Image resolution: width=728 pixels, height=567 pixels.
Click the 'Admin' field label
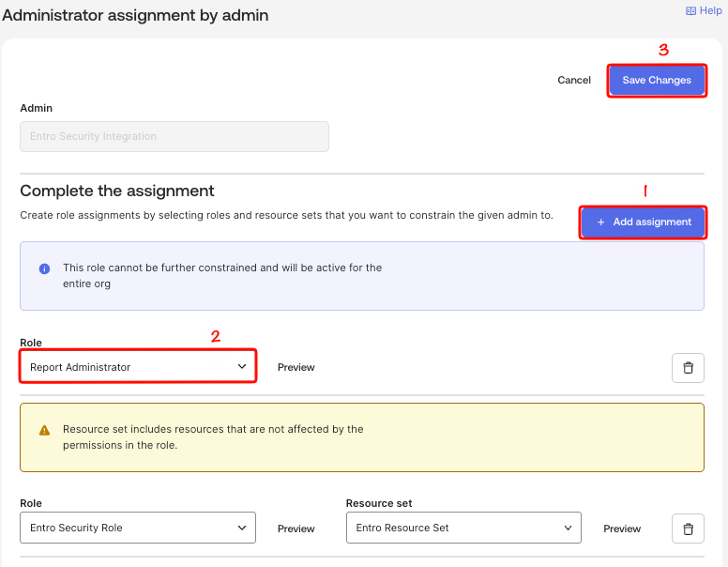pos(37,108)
